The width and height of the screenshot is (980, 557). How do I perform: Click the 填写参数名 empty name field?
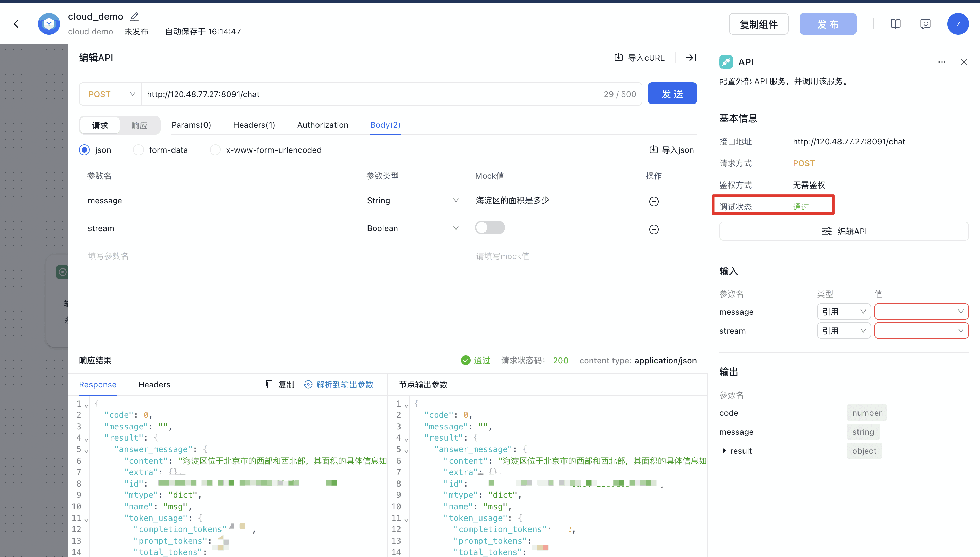(x=108, y=256)
